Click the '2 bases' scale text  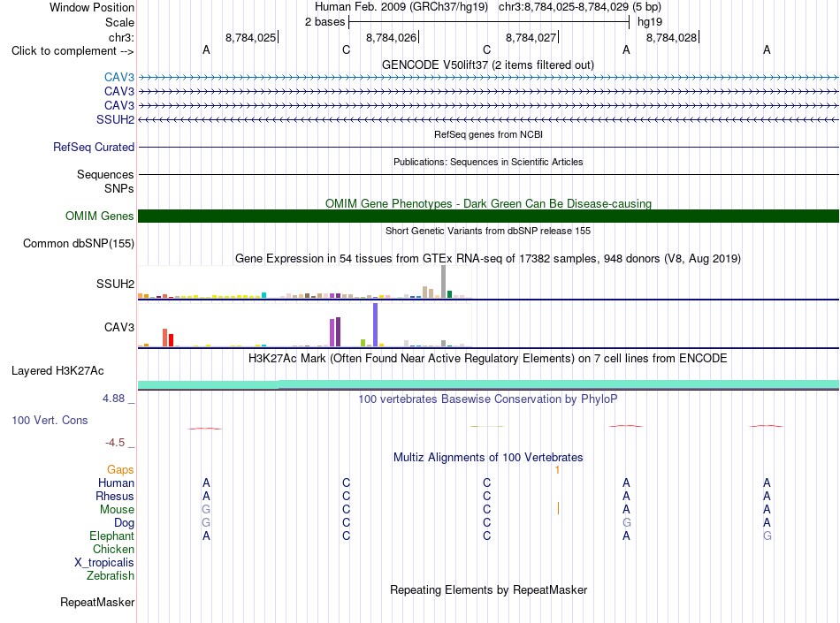(x=325, y=22)
